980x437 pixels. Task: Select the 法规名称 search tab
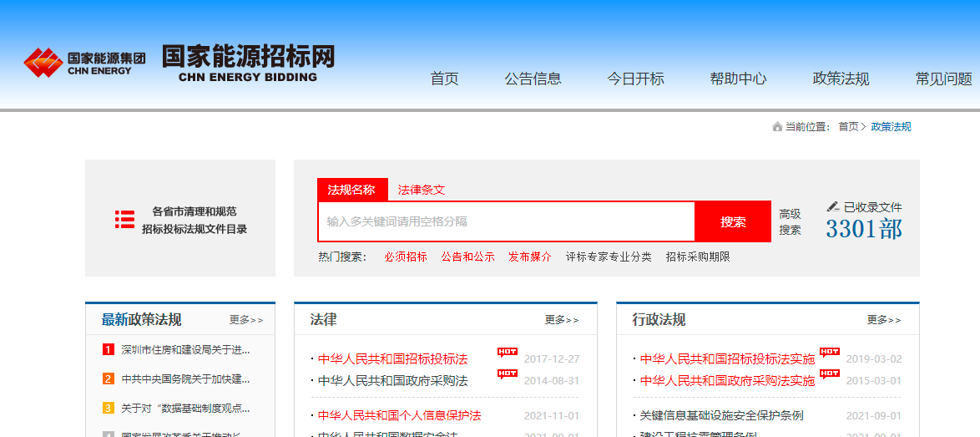click(x=351, y=190)
